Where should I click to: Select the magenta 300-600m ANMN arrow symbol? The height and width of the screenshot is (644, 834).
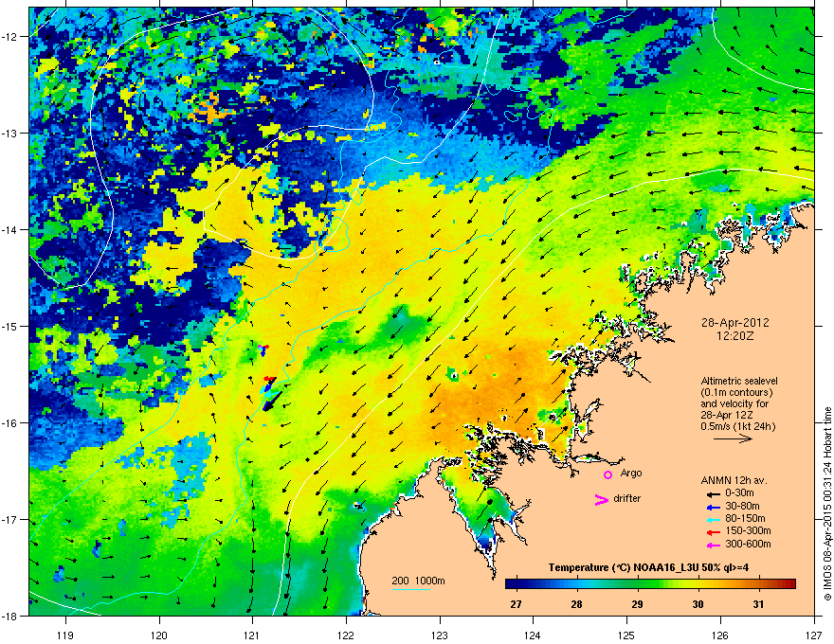[712, 545]
